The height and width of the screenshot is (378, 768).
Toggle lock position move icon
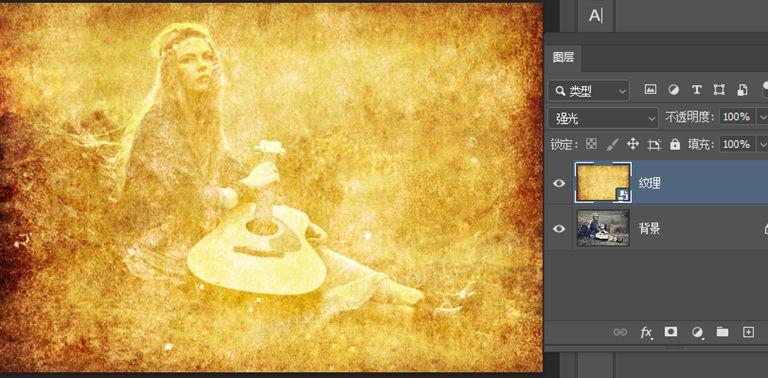tap(633, 144)
